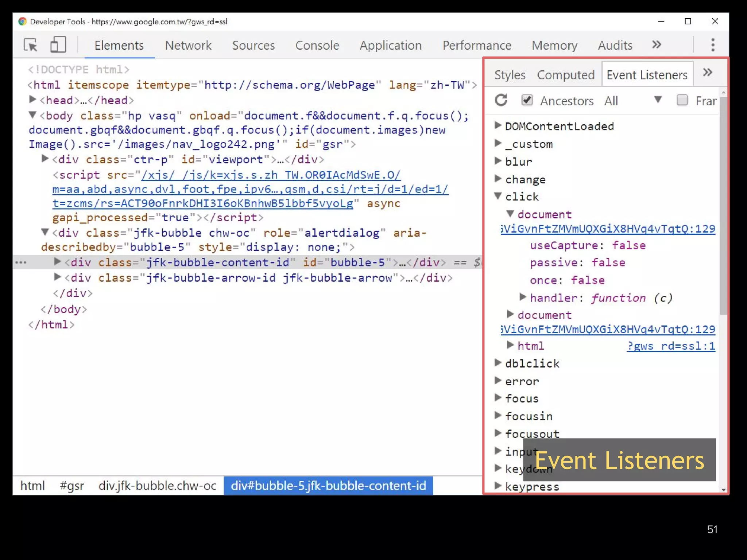747x560 pixels.
Task: Open the Performance tab
Action: tap(477, 45)
